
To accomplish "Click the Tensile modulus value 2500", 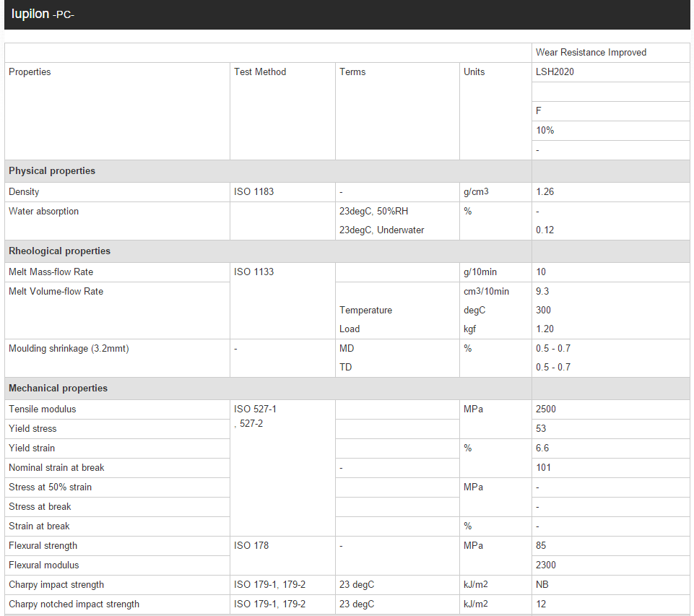I will tap(546, 409).
